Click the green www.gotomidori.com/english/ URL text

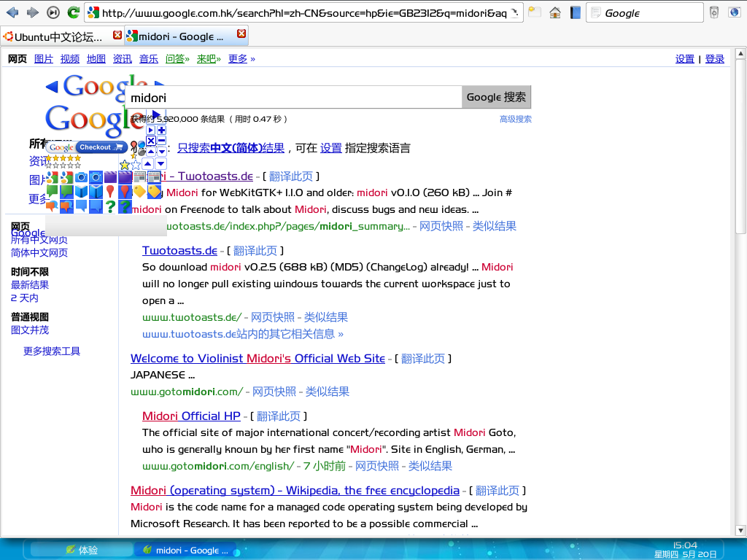click(217, 466)
